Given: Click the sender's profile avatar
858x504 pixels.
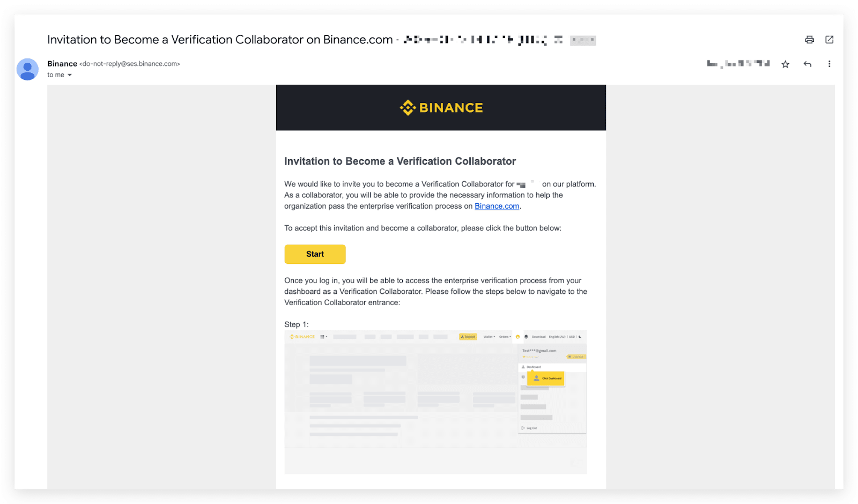Looking at the screenshot, I should (x=27, y=69).
